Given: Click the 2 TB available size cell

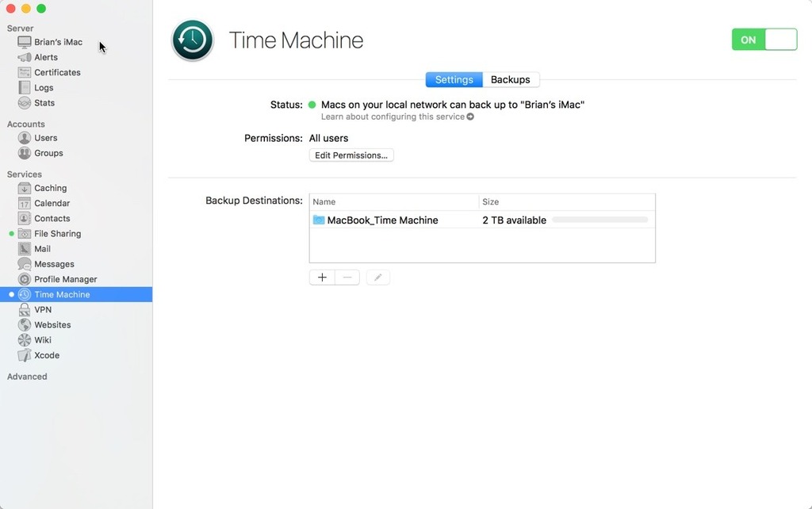Looking at the screenshot, I should pyautogui.click(x=514, y=220).
